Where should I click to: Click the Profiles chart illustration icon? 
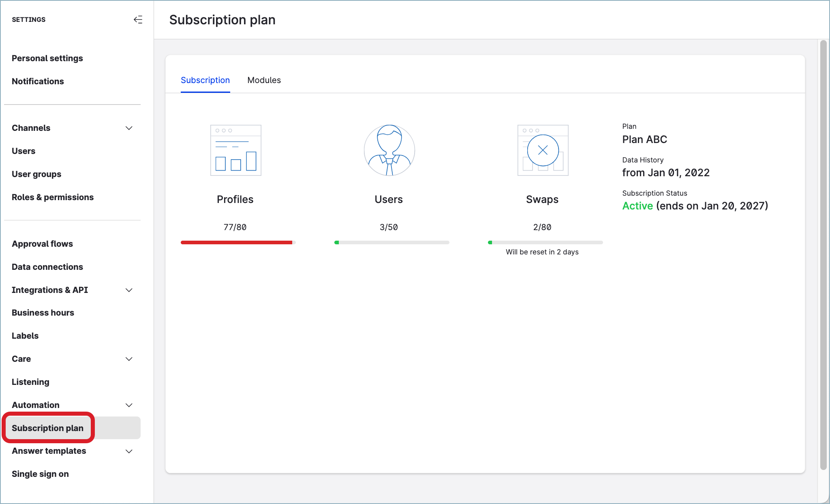235,150
